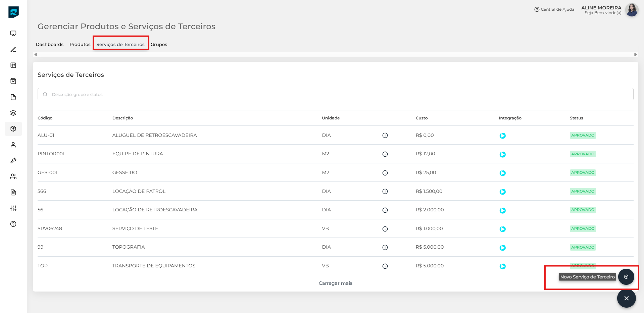Image resolution: width=644 pixels, height=313 pixels.
Task: Click right arrow of horizontal scrollbar
Action: [635, 55]
